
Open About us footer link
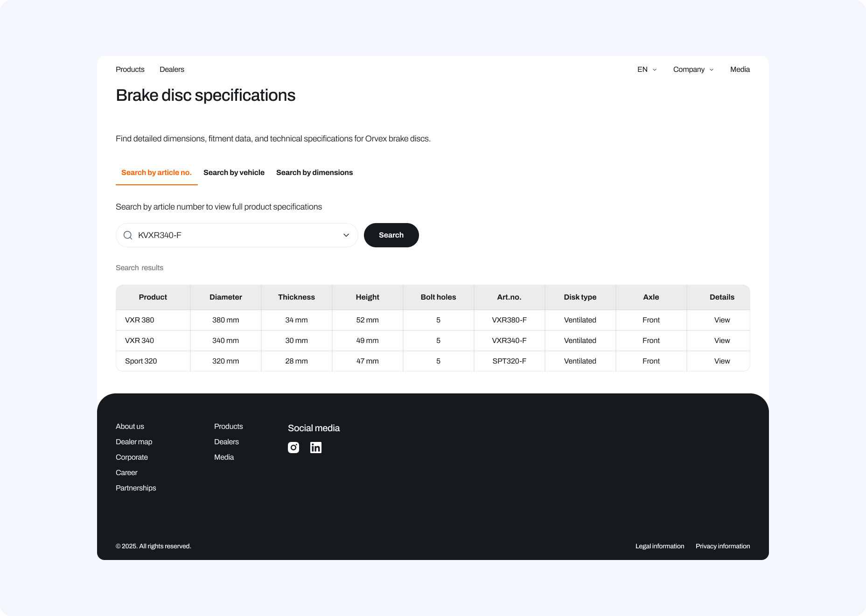130,427
